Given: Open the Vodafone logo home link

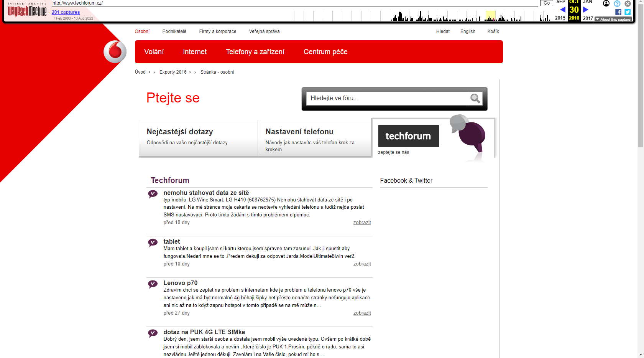Looking at the screenshot, I should click(115, 51).
